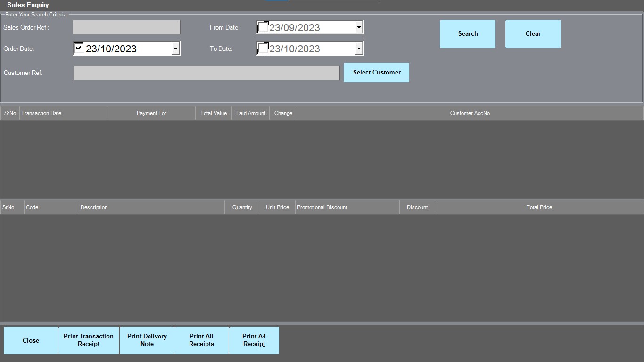Click the Clear button

533,33
